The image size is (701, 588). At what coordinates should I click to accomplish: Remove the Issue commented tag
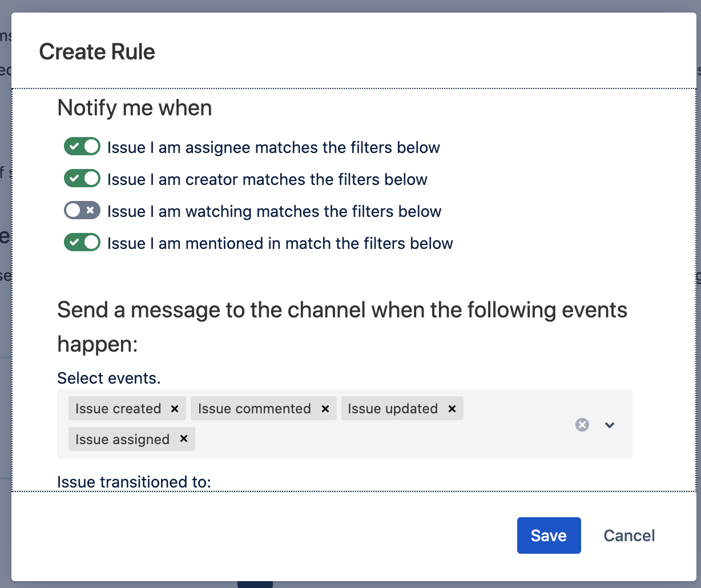pos(325,409)
